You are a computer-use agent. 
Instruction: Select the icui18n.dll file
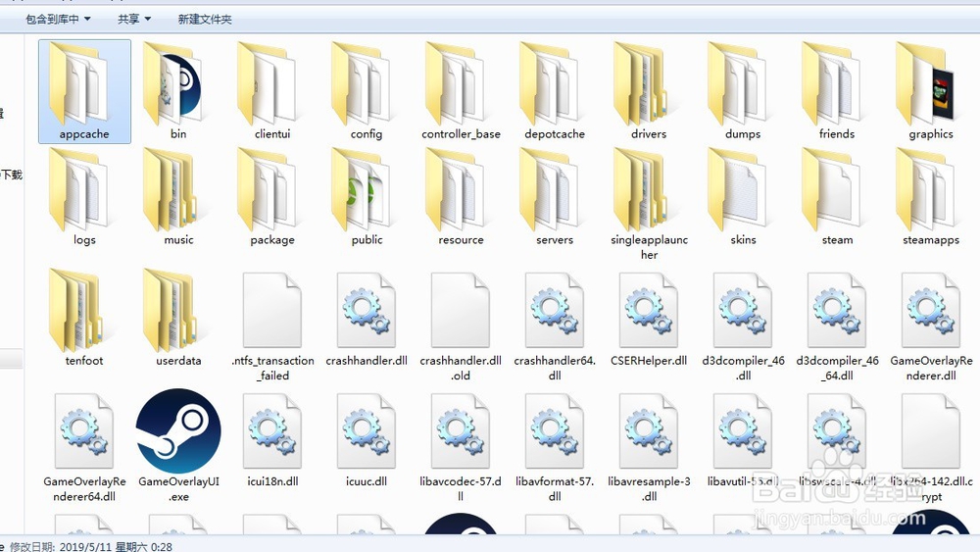click(x=272, y=439)
